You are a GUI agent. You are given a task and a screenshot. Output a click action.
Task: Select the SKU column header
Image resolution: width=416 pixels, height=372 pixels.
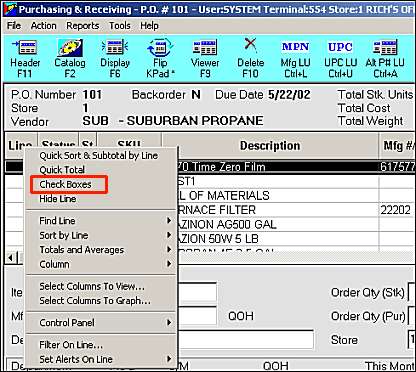(x=129, y=140)
